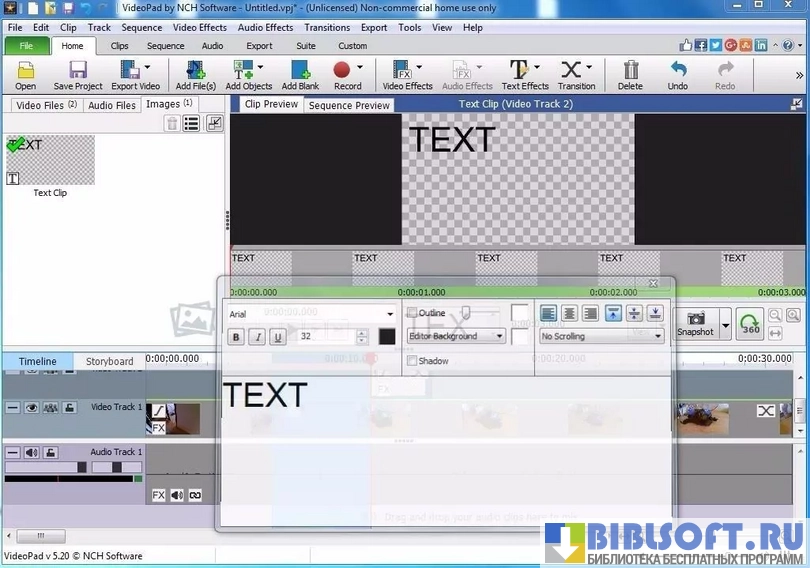Click the Undo arrow icon
Image resolution: width=810 pixels, height=568 pixels.
[x=678, y=75]
